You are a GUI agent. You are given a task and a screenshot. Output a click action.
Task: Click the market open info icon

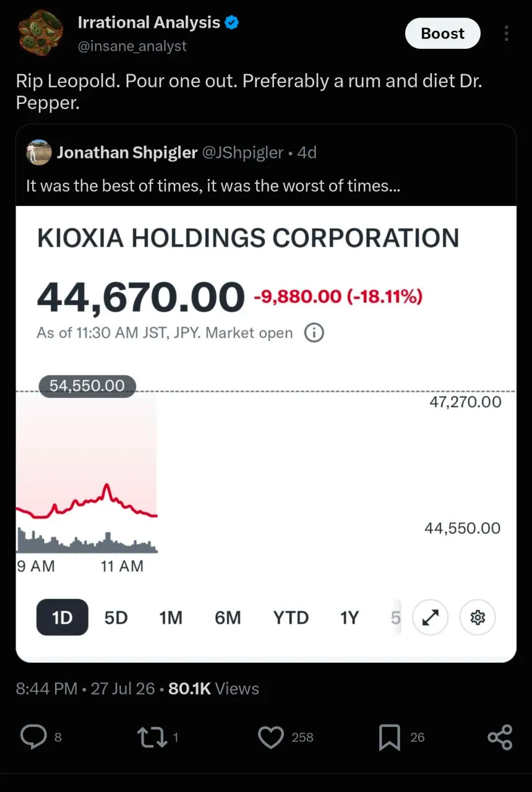pyautogui.click(x=314, y=333)
